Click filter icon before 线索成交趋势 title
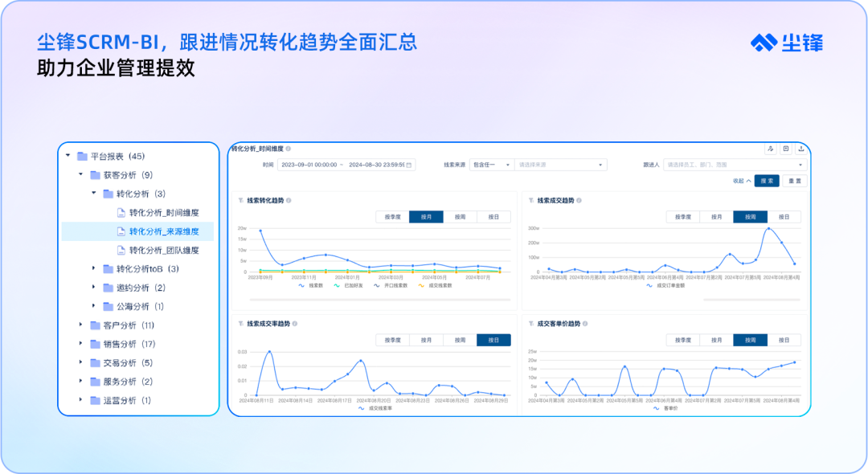The height and width of the screenshot is (474, 868). (531, 201)
